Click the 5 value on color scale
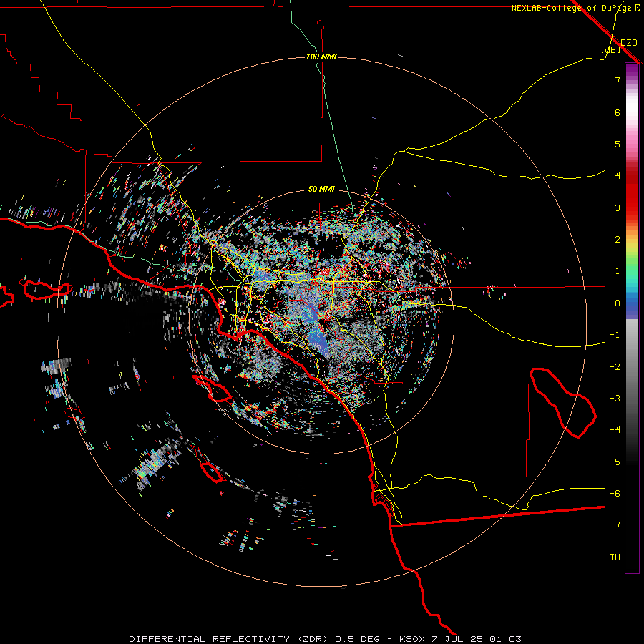This screenshot has width=644, height=644. (618, 144)
